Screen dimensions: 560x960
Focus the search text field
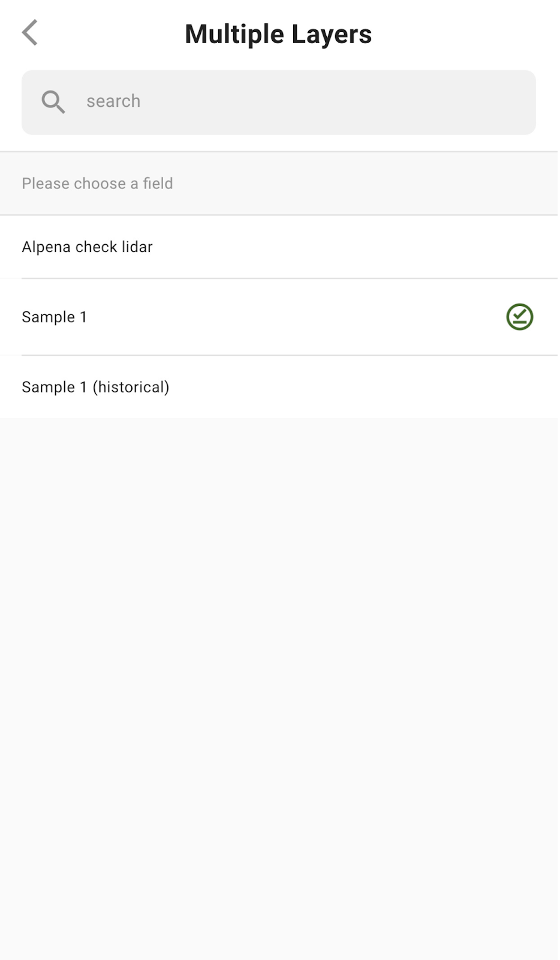pos(300,101)
